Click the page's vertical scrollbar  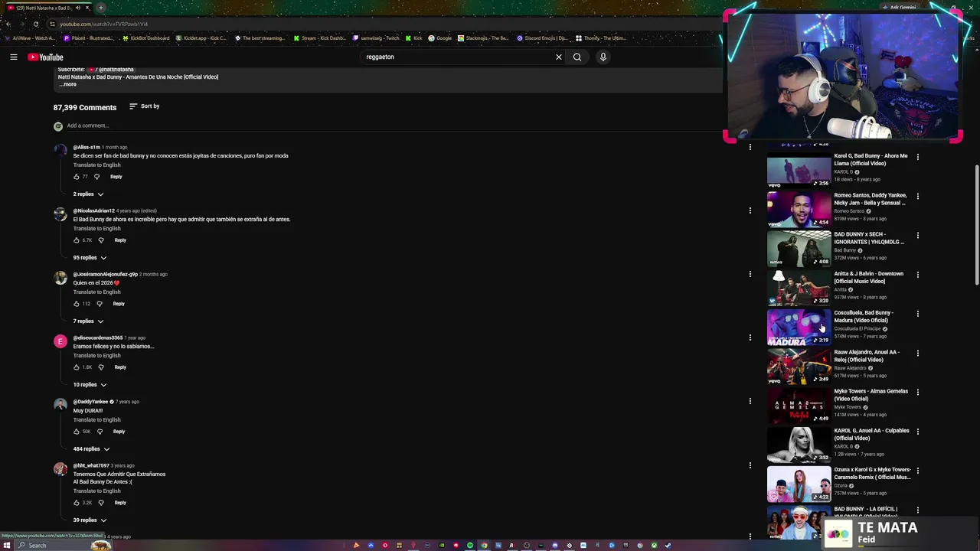point(976,226)
